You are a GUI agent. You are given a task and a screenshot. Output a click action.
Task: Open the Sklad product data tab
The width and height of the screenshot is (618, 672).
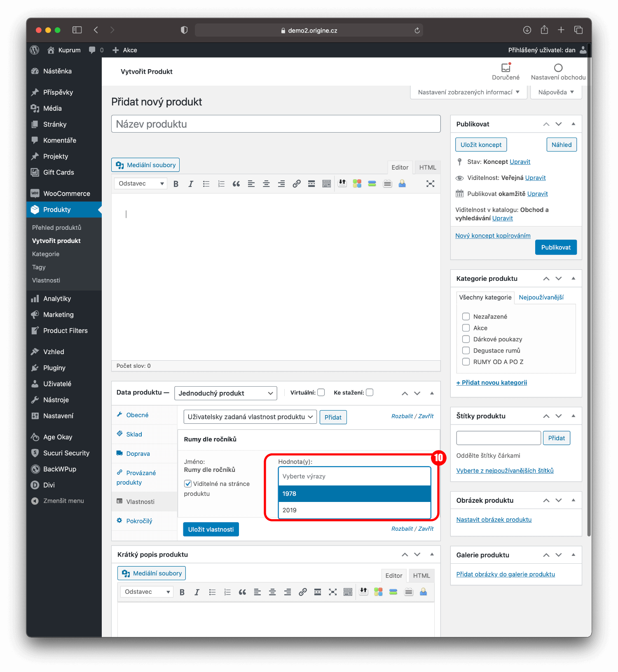tap(134, 434)
